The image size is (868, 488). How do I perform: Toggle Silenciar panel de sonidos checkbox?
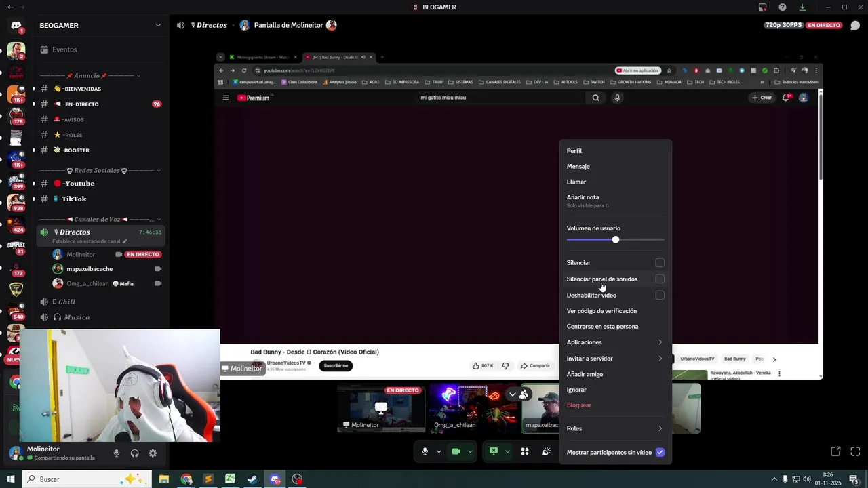point(660,279)
